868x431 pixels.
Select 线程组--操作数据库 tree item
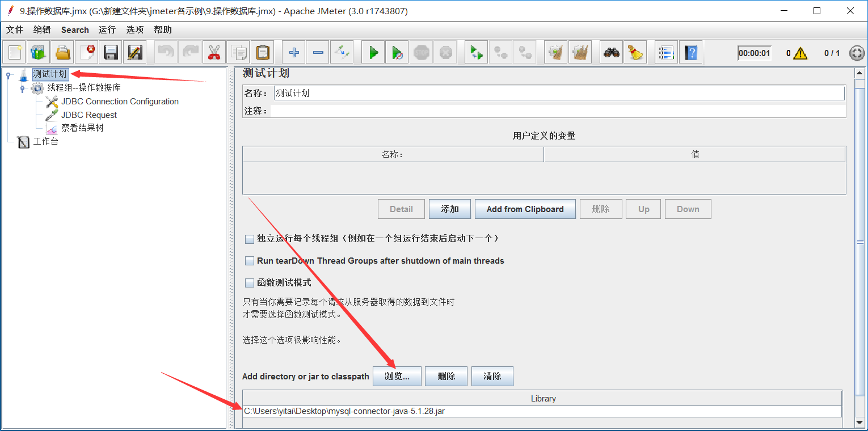coord(83,88)
